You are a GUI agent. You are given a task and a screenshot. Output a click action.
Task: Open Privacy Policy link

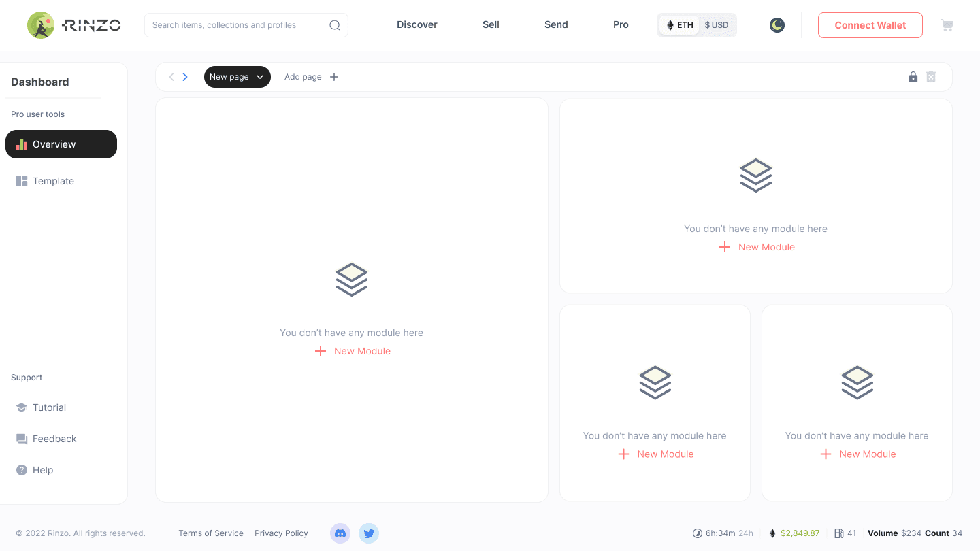tap(281, 533)
